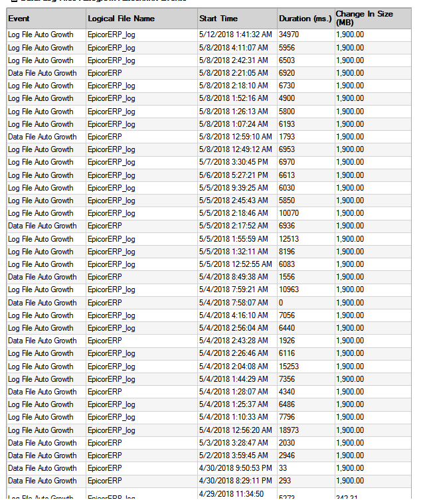Collapse the Data/Log Files Autogrow section
This screenshot has width=423, height=504.
[14, 1]
